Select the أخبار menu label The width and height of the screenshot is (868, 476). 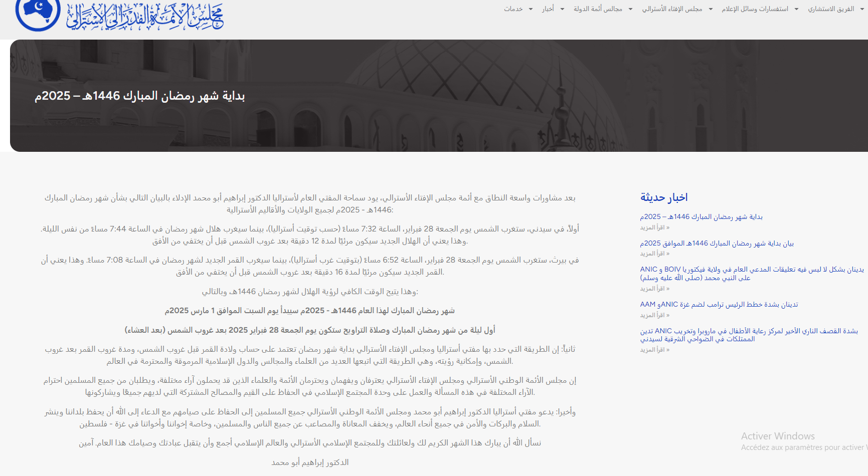tap(548, 9)
